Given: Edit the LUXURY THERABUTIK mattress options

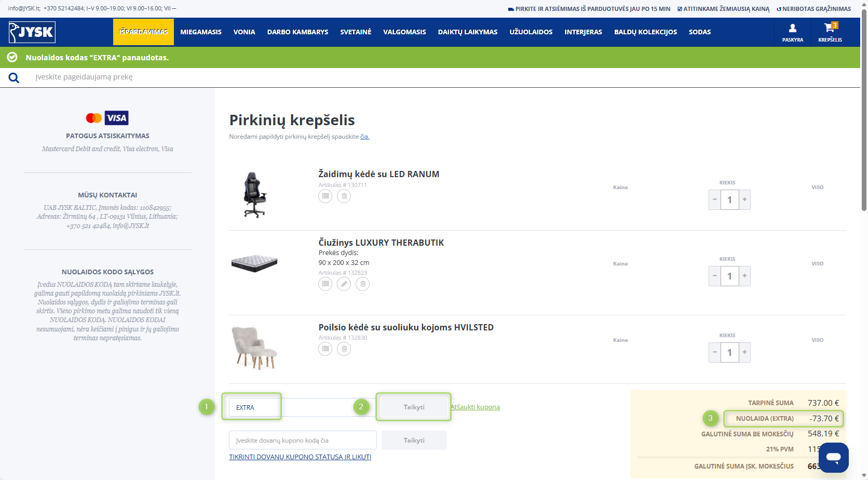Looking at the screenshot, I should (x=344, y=284).
